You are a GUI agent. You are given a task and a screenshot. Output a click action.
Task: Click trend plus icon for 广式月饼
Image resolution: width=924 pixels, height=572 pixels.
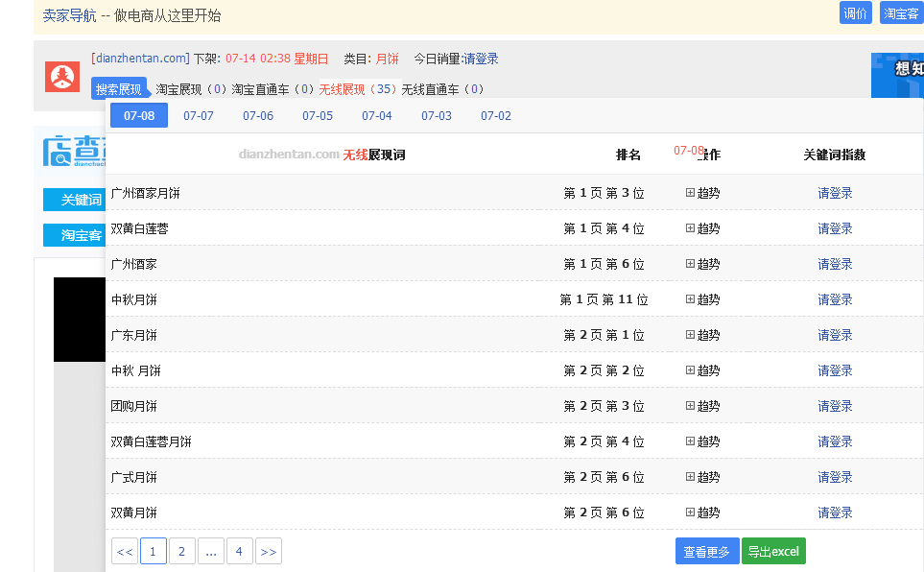coord(690,477)
